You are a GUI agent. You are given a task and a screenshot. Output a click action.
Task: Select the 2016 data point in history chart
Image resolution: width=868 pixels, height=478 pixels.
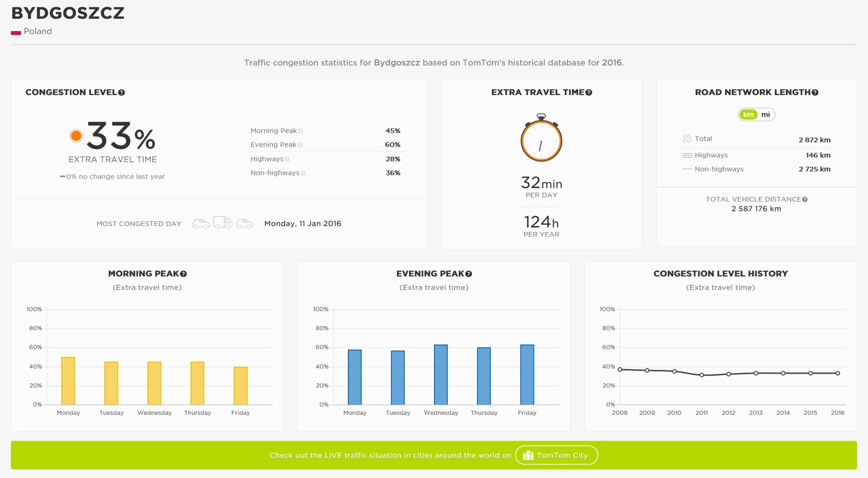838,373
